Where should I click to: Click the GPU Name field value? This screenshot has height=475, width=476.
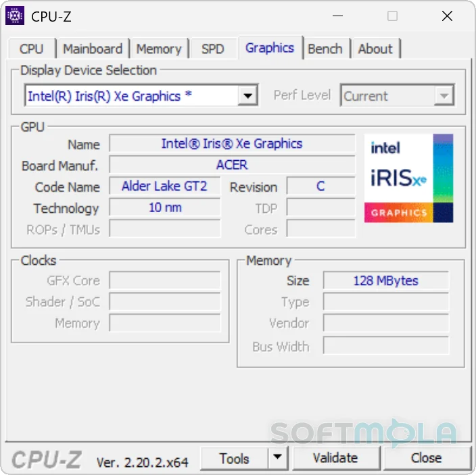click(x=232, y=143)
